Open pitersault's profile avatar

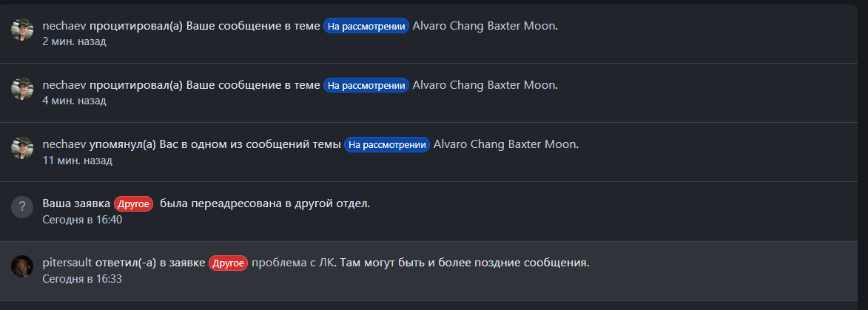tap(22, 266)
